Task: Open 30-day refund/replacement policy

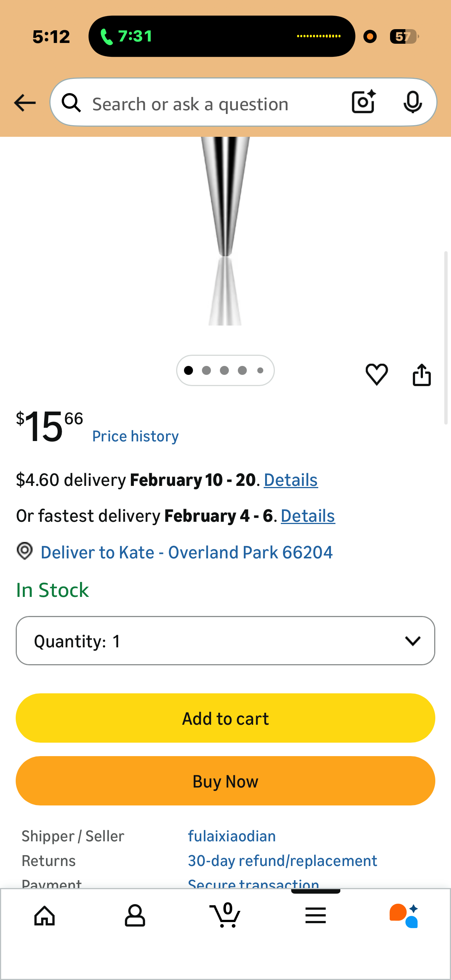Action: [x=282, y=861]
